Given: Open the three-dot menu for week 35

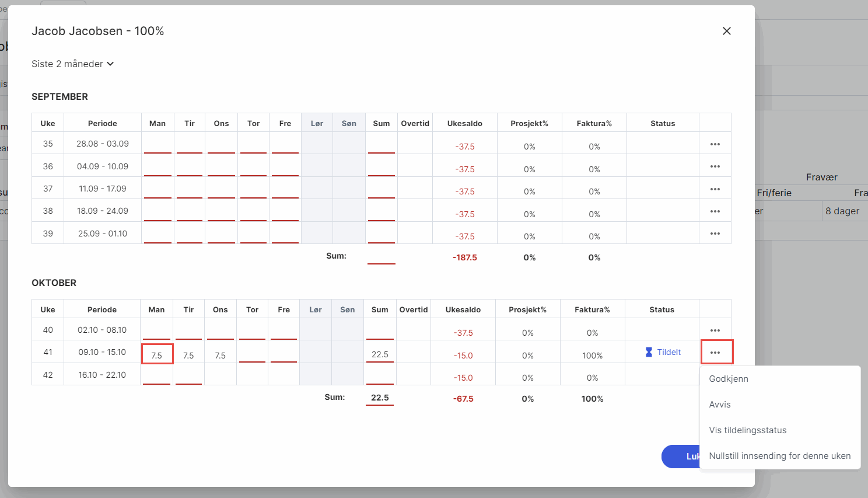Looking at the screenshot, I should coord(715,144).
